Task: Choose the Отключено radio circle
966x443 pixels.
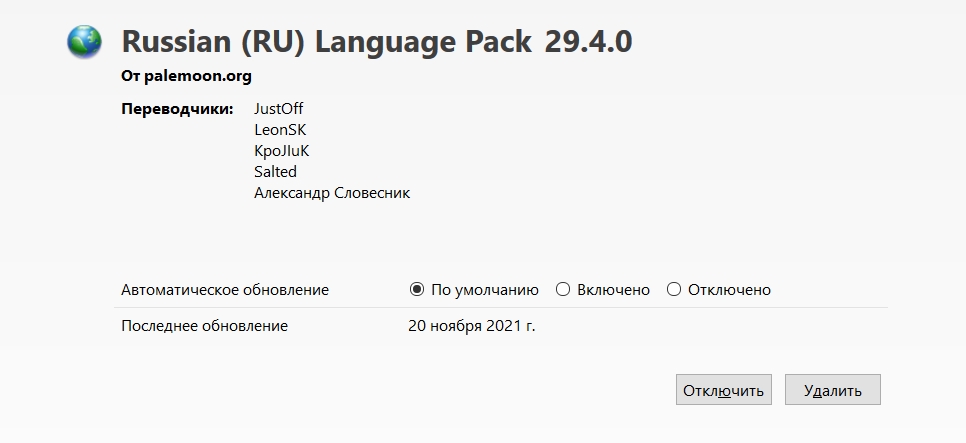Action: coord(674,290)
